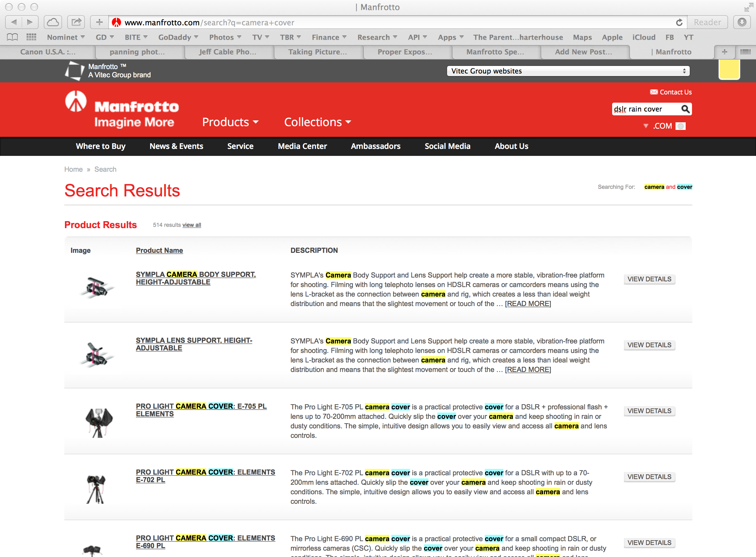Screen dimensions: 756x557
Task: Click the Reader button
Action: pos(708,22)
